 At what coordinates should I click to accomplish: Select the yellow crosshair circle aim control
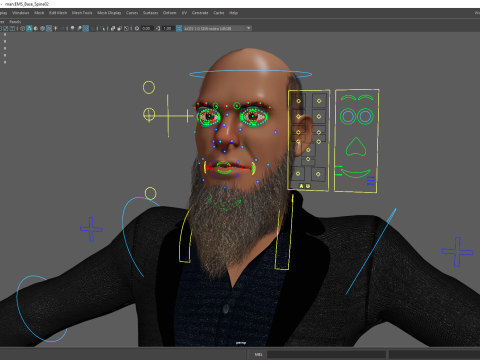[149, 114]
